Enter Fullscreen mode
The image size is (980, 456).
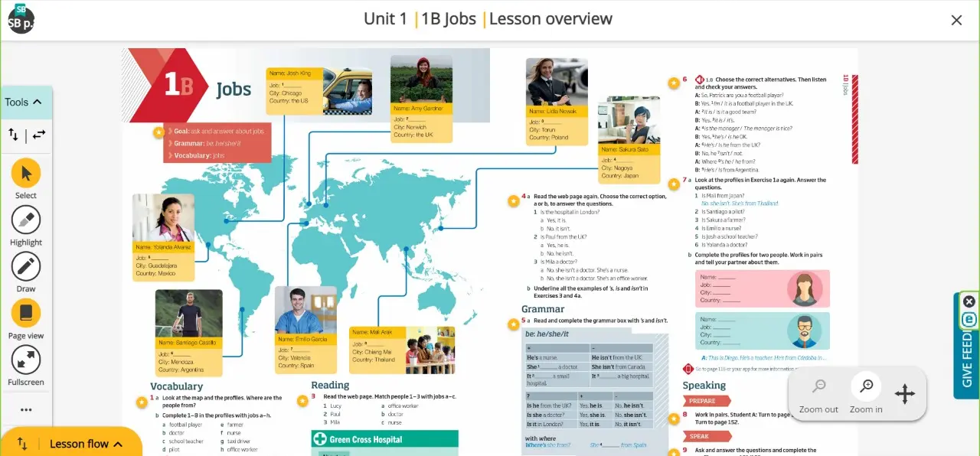coord(26,360)
